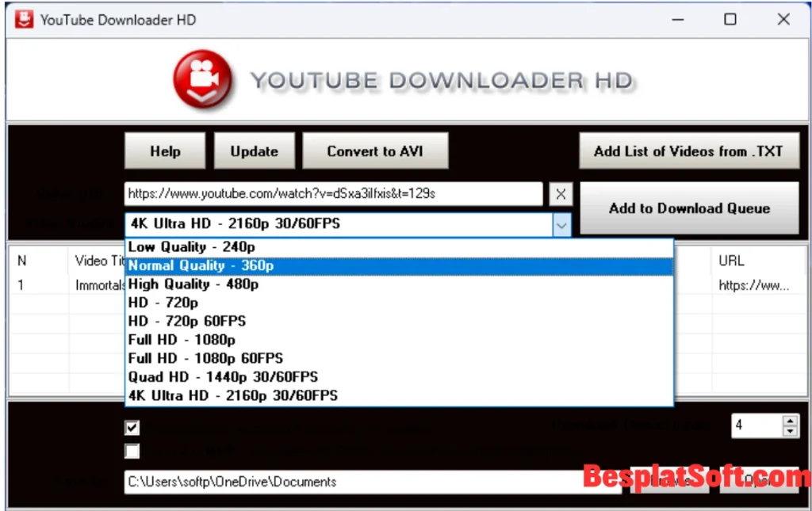Clear the video URL using the X button
Image resolution: width=812 pixels, height=511 pixels.
tap(561, 193)
